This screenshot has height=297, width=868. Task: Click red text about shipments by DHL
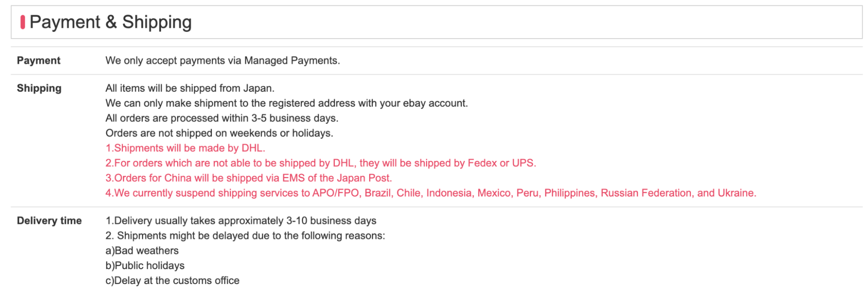pos(185,148)
